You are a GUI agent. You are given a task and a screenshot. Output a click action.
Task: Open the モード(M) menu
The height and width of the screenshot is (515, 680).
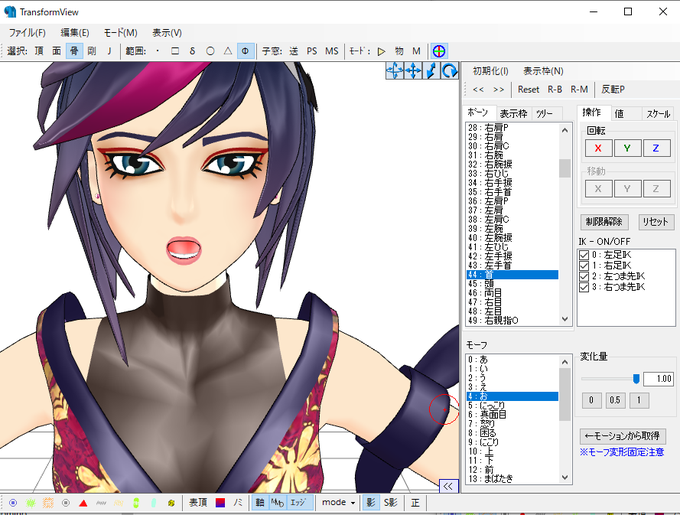point(121,33)
